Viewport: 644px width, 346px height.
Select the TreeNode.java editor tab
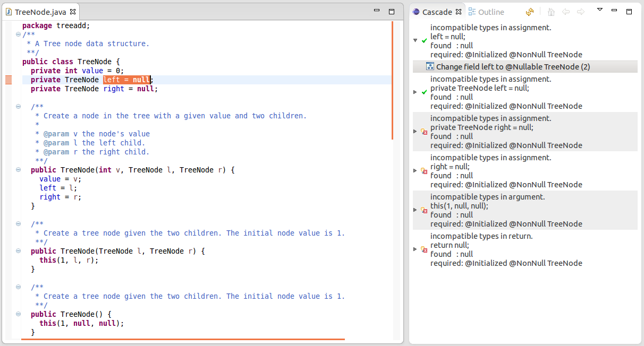click(40, 12)
